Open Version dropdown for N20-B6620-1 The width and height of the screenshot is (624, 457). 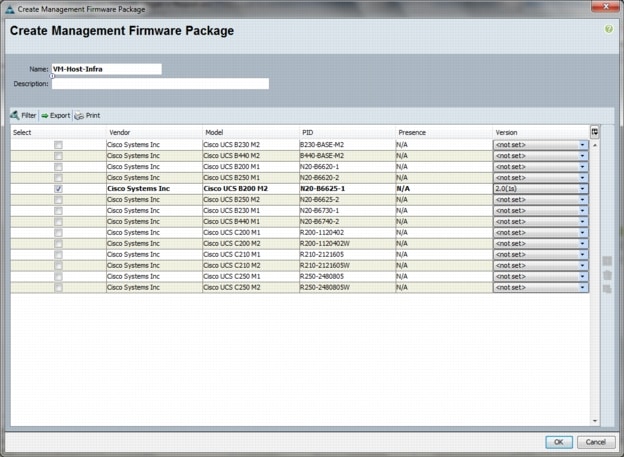click(x=540, y=167)
